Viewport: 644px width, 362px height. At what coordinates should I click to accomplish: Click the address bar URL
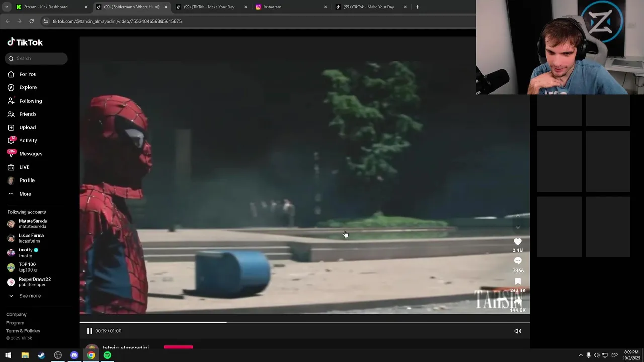click(x=117, y=21)
